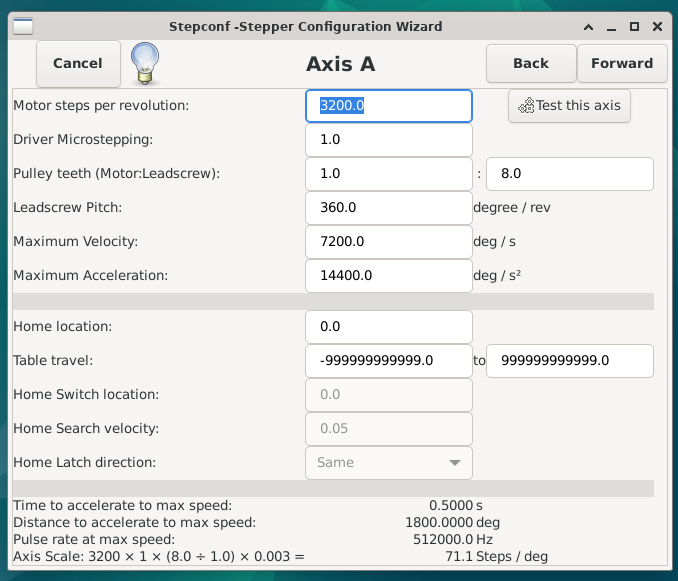This screenshot has width=678, height=581.
Task: Click the Table travel minimum field
Action: click(x=389, y=361)
